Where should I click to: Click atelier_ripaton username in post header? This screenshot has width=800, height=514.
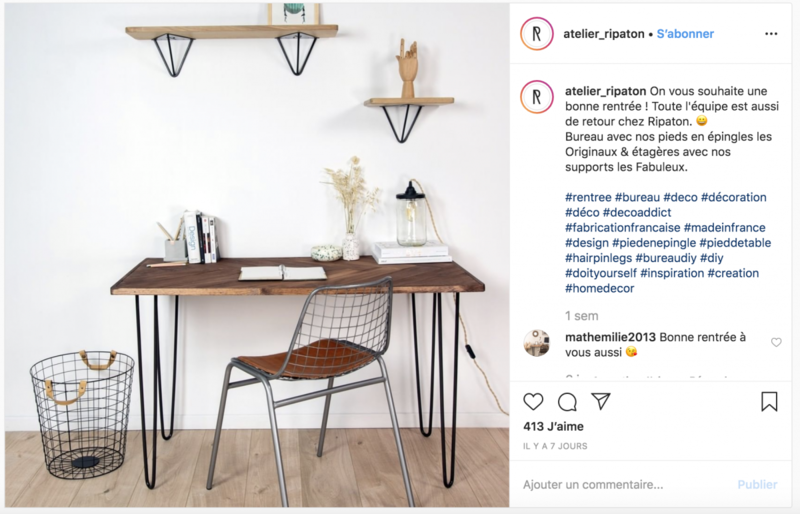604,34
